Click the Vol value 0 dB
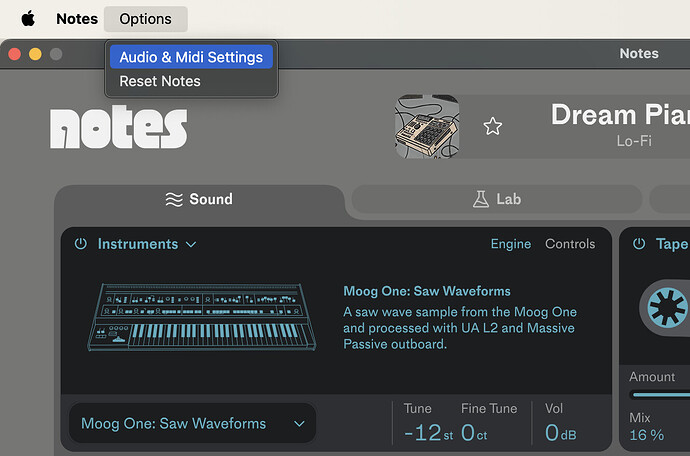Viewport: 690px width, 456px height. [x=560, y=433]
